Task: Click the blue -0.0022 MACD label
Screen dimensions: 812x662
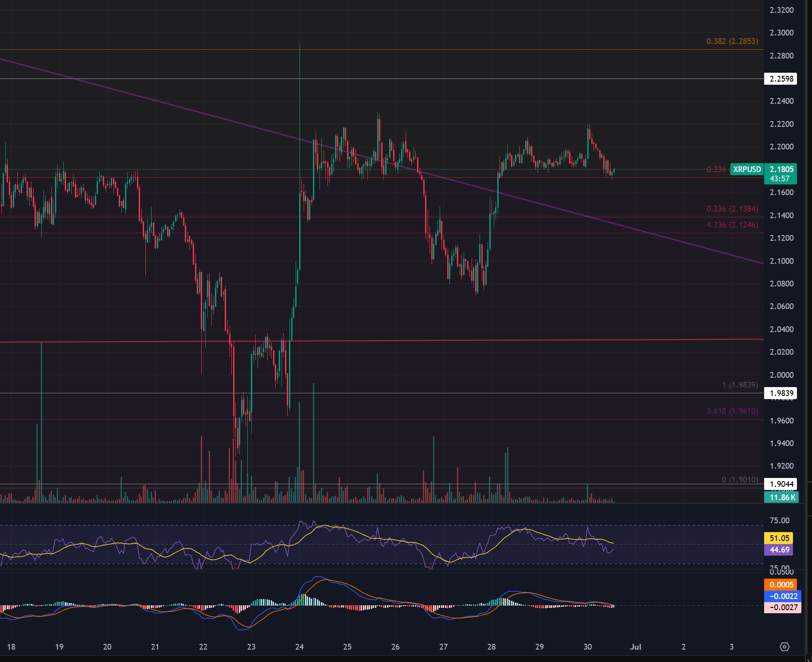Action: click(x=783, y=596)
